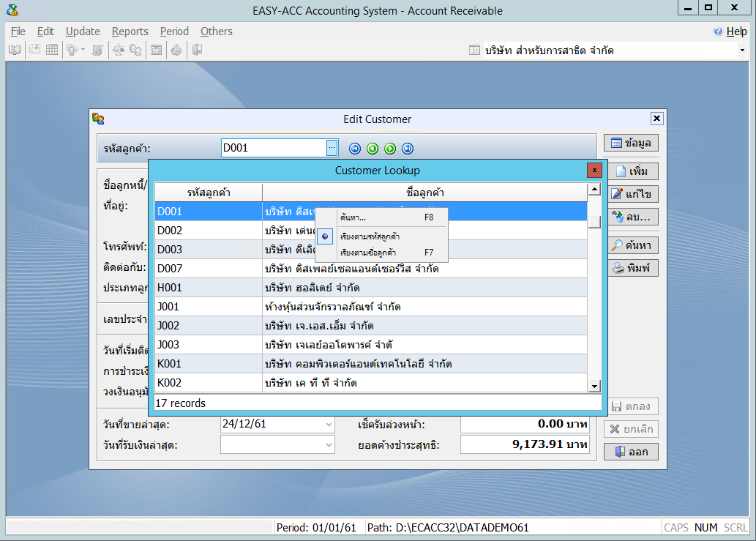
Task: Click the พิมพ์ print button
Action: point(631,268)
